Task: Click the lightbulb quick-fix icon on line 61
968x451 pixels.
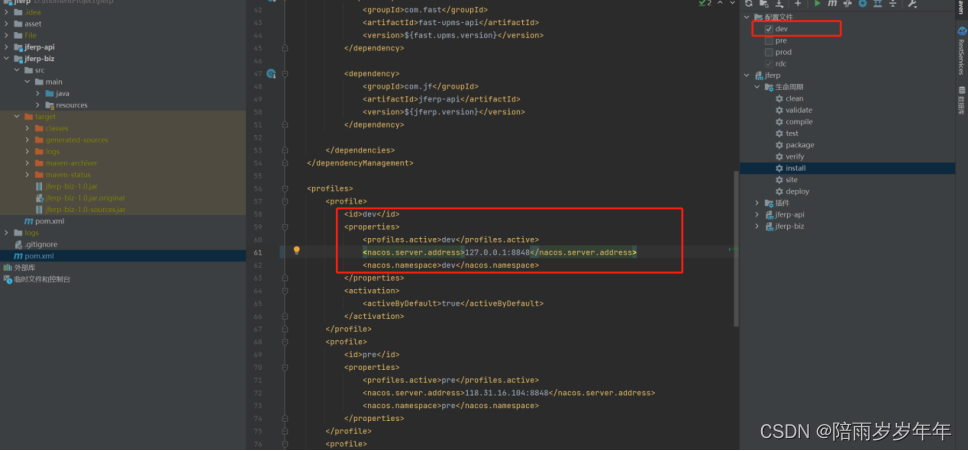Action: [296, 250]
